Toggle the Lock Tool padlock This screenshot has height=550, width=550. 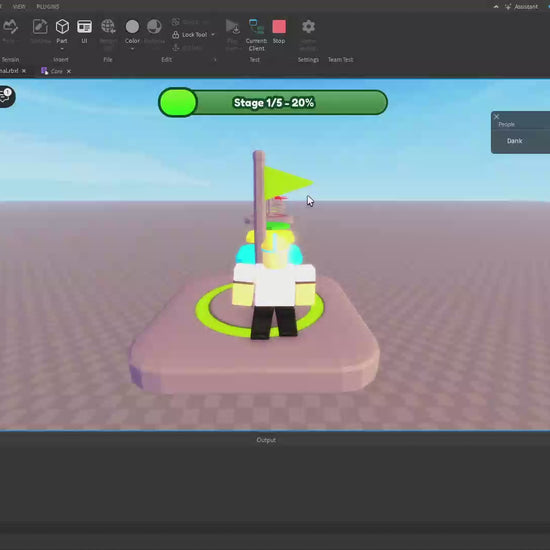click(x=176, y=35)
